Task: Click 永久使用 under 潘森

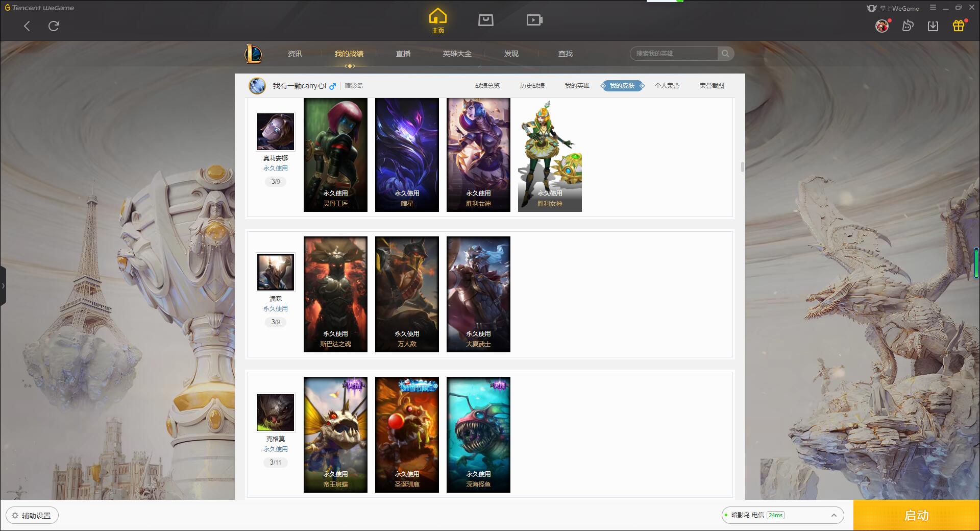Action: 276,309
